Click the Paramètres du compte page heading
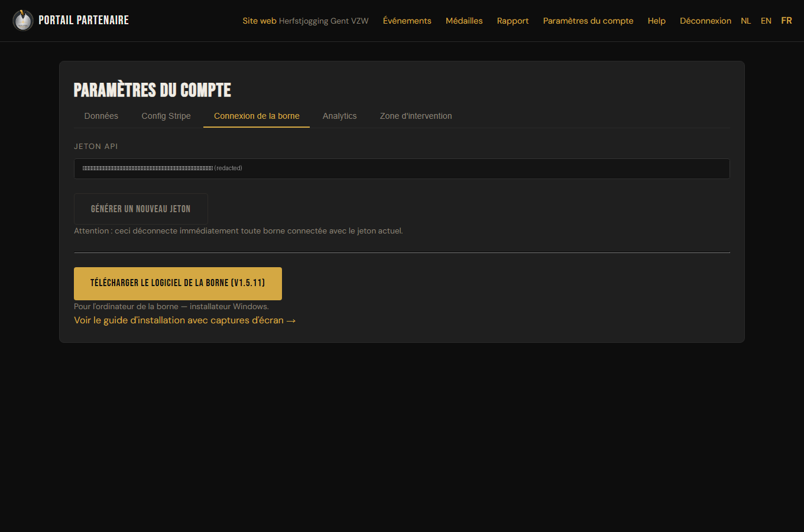This screenshot has height=532, width=804. point(153,90)
